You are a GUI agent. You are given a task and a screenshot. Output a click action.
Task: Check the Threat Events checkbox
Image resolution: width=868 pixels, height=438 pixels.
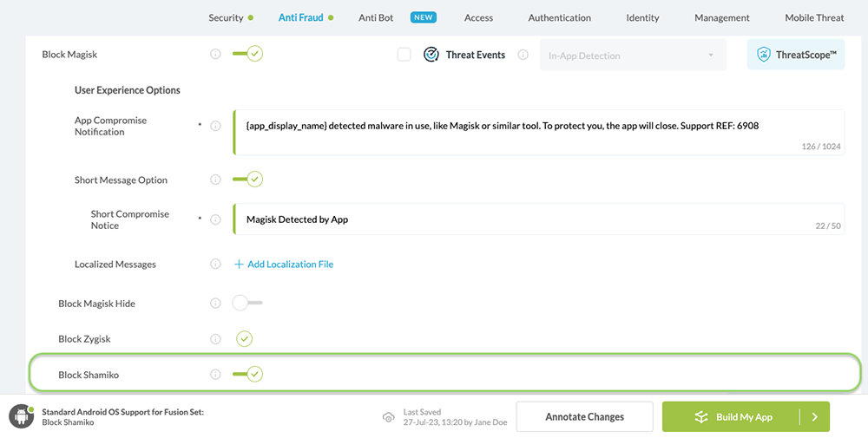(x=404, y=55)
